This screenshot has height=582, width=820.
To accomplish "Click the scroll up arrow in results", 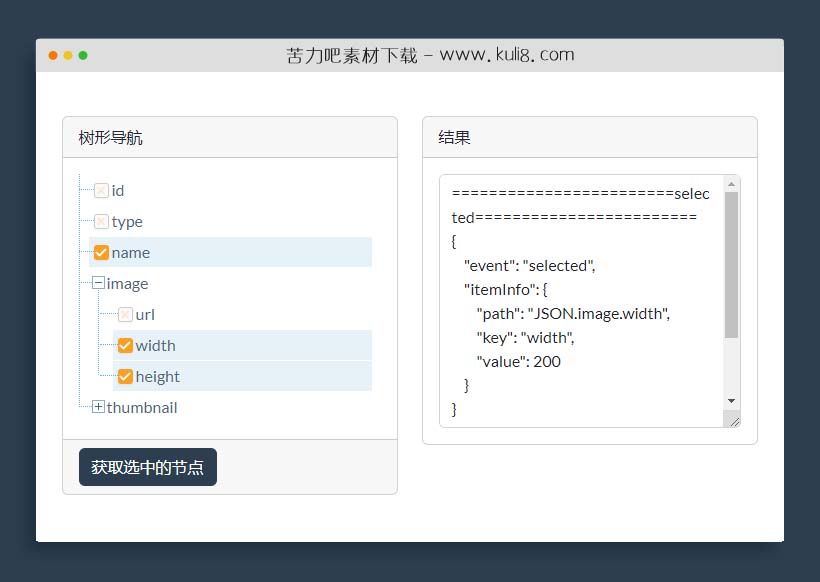I will [732, 184].
